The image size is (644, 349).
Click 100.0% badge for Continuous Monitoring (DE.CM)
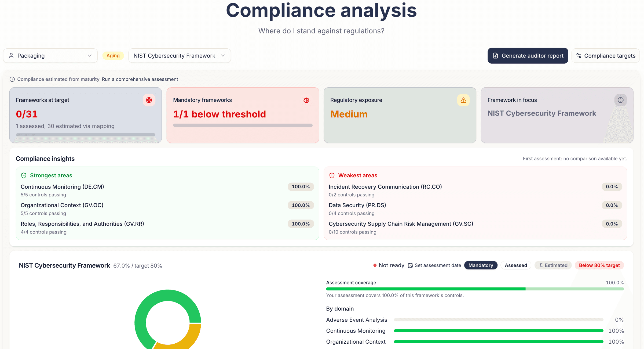pos(301,187)
